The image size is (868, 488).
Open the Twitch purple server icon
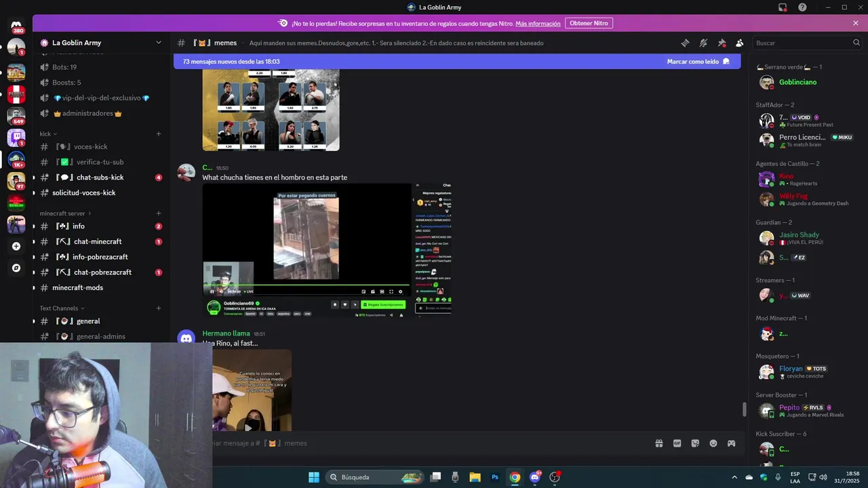click(16, 138)
